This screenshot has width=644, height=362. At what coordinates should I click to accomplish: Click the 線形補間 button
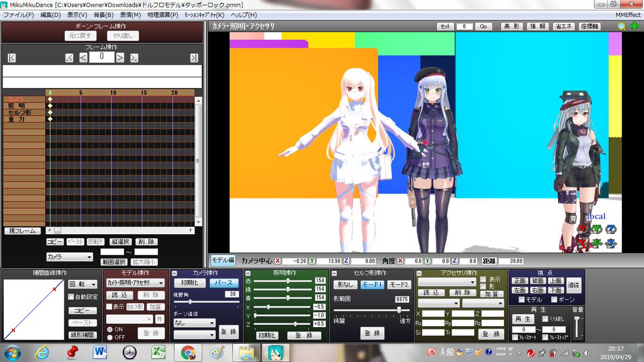[83, 335]
